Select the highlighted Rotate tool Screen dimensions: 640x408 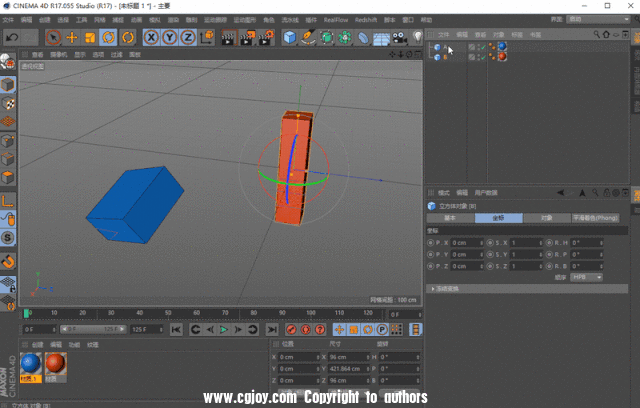108,38
